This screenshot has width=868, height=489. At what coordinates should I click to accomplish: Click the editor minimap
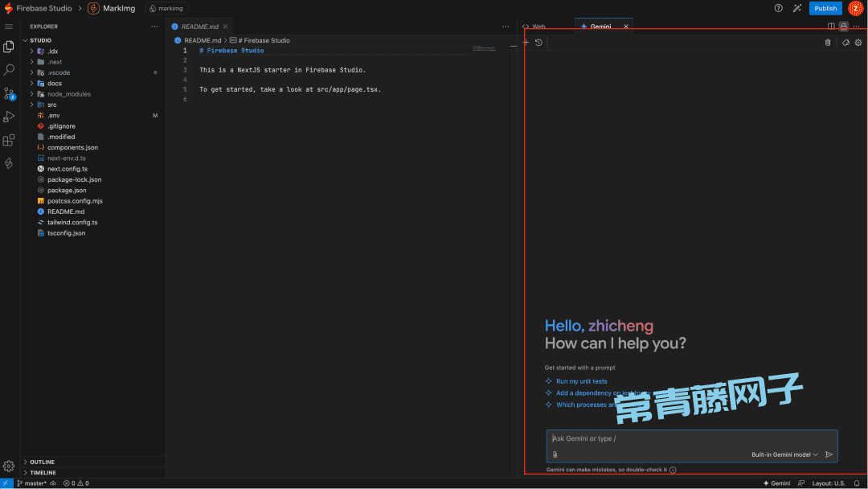[485, 49]
